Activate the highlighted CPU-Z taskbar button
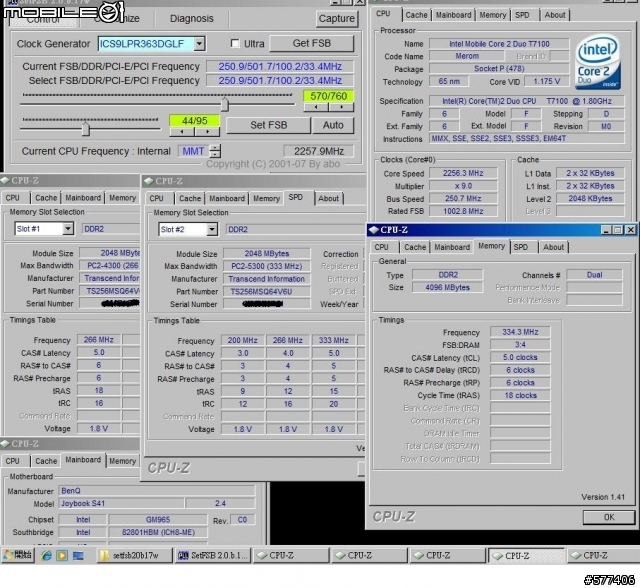This screenshot has height=588, width=640. pyautogui.click(x=526, y=555)
